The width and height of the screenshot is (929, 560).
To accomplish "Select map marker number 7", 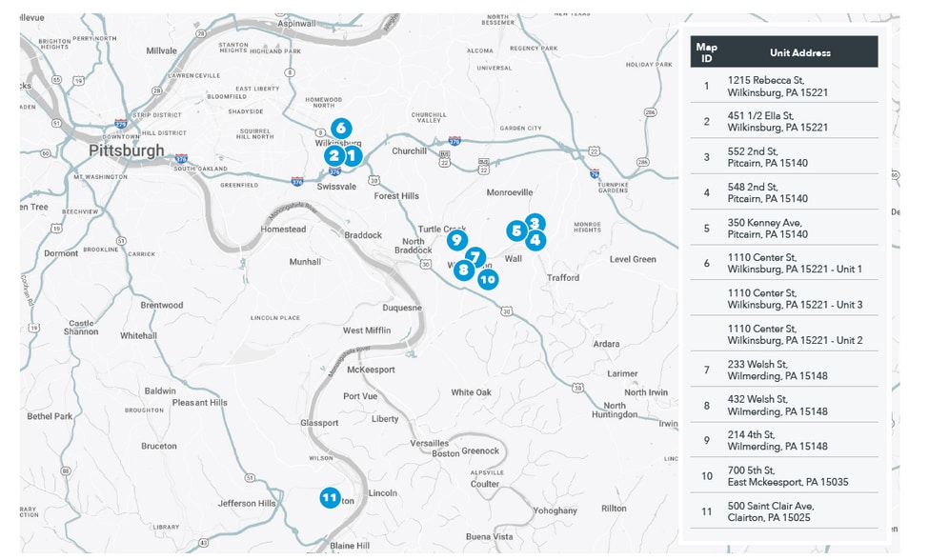I will [476, 256].
